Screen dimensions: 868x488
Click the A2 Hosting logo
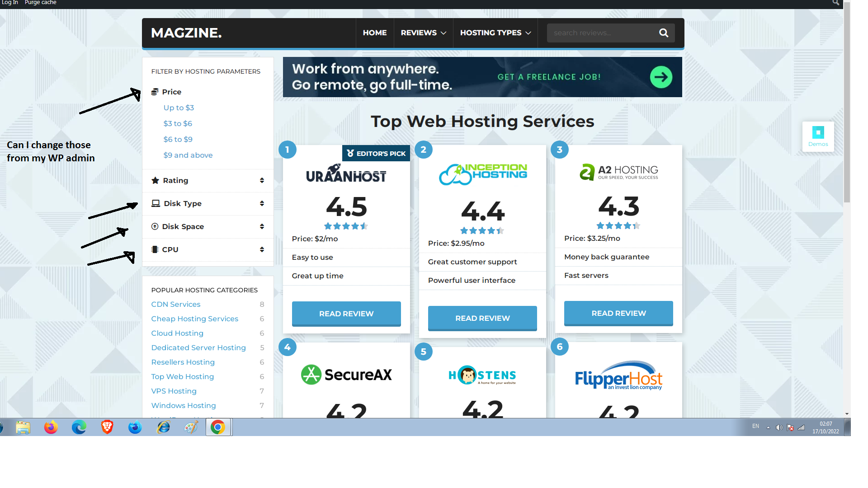point(618,172)
